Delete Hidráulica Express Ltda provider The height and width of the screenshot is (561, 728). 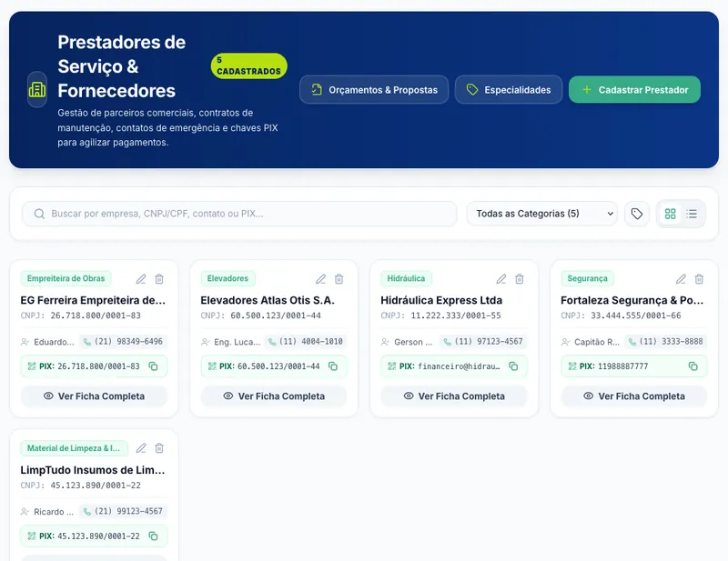pos(520,279)
